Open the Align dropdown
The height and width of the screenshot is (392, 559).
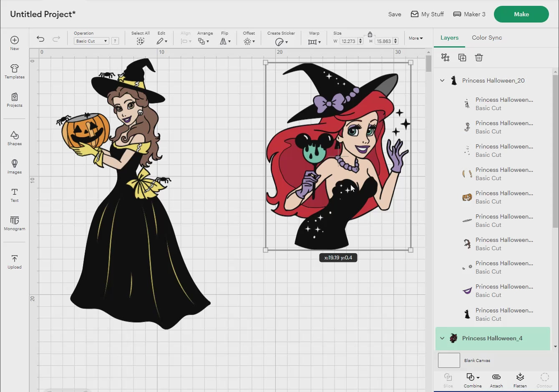[x=186, y=41]
